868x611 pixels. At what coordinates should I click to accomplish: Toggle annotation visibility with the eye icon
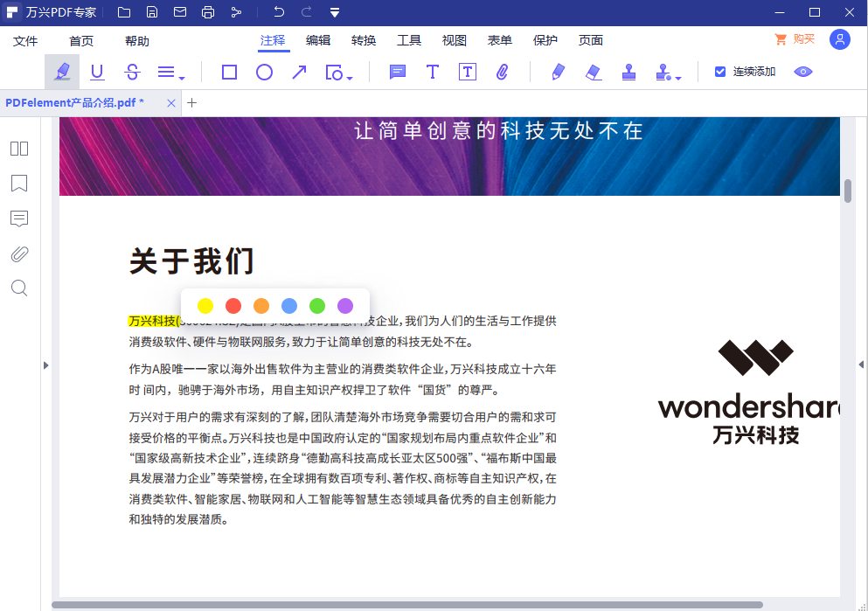click(x=803, y=72)
